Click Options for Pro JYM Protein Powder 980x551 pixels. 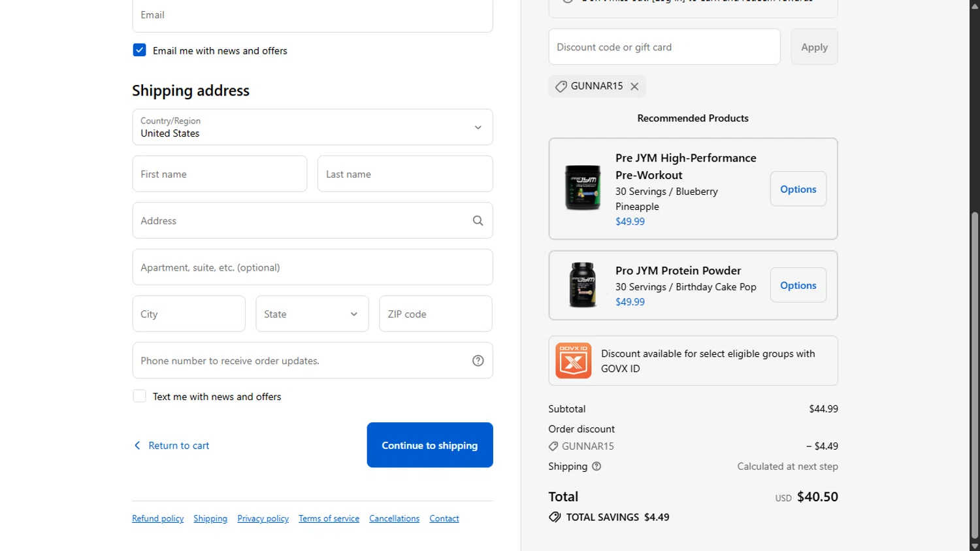tap(798, 285)
